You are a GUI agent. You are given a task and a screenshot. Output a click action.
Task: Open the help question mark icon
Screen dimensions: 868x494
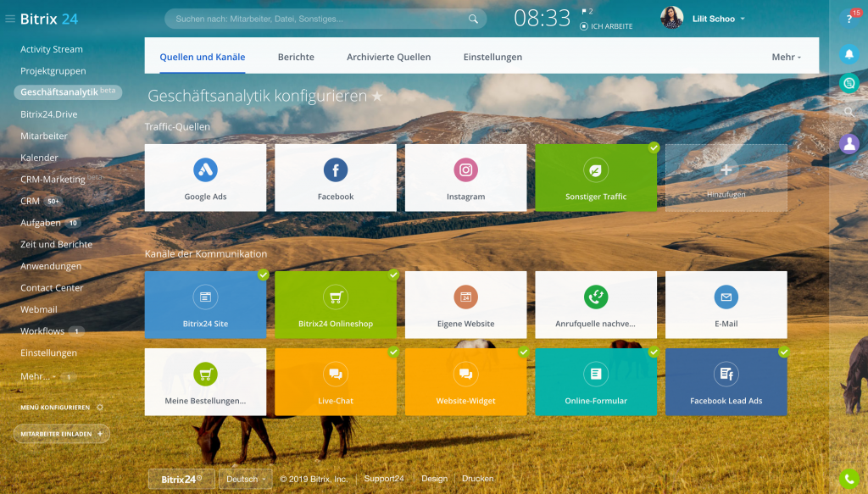click(849, 19)
